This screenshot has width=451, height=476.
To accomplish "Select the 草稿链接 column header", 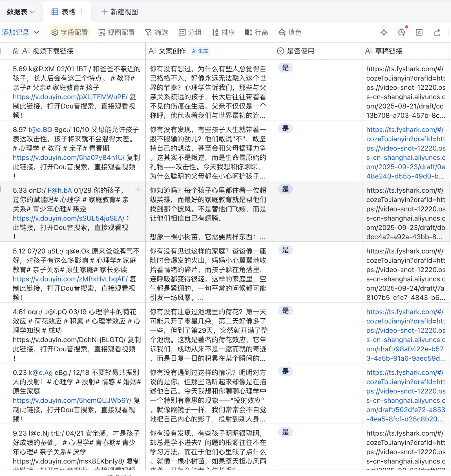I will tap(406, 51).
